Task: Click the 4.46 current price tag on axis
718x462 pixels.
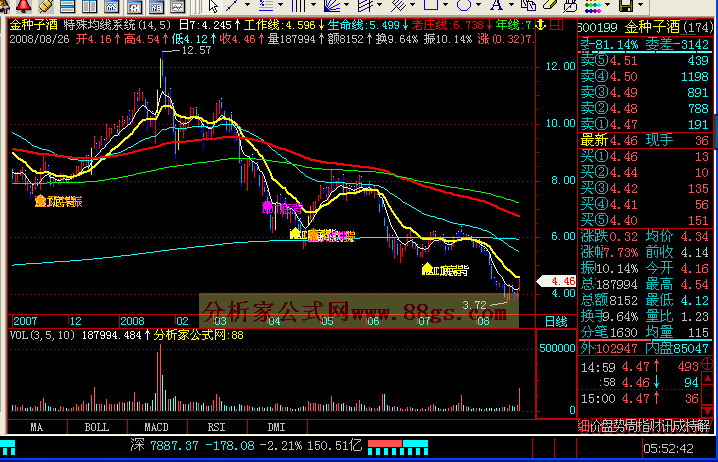Action: coord(556,281)
